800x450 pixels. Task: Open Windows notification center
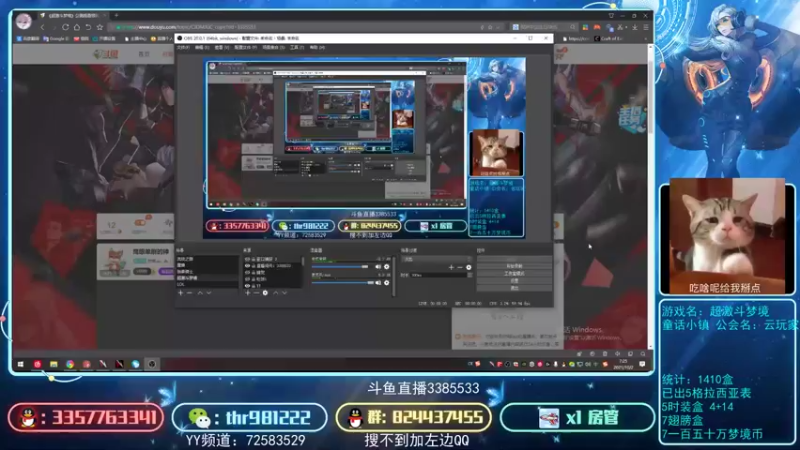point(642,364)
